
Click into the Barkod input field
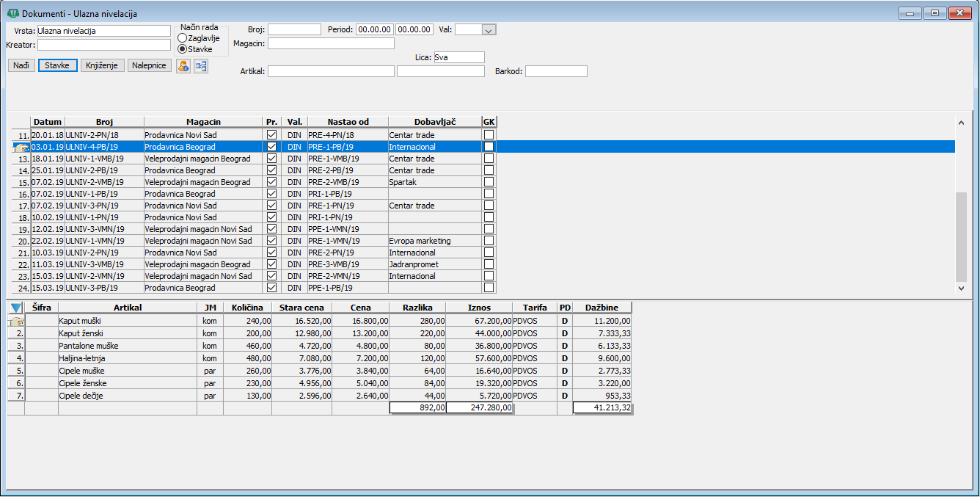tap(556, 71)
